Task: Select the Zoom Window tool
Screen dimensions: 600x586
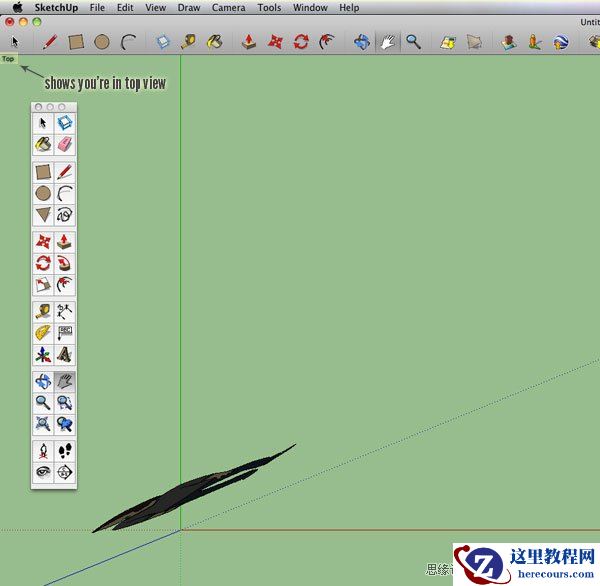Action: click(x=65, y=403)
